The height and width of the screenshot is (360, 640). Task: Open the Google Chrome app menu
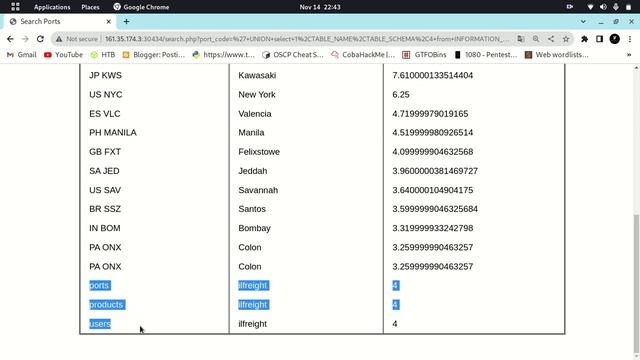(141, 7)
